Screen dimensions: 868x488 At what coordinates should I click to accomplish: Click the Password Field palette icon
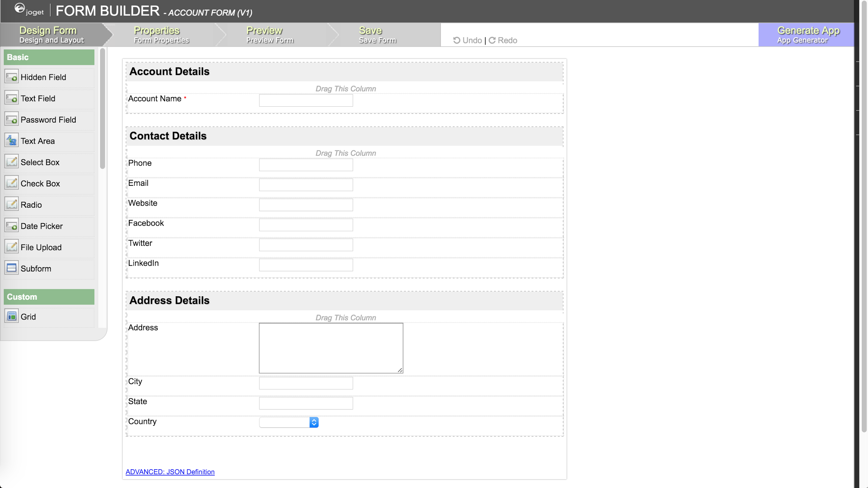pos(11,119)
